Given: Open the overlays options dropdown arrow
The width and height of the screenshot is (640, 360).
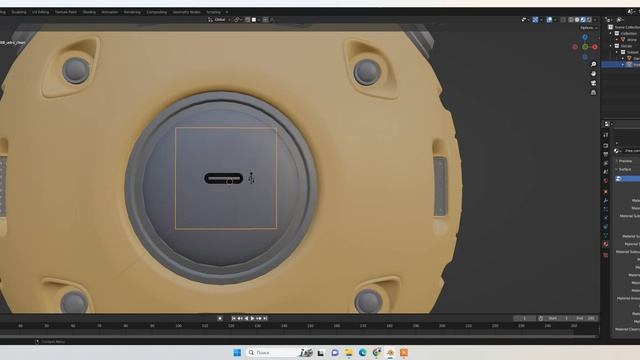Looking at the screenshot, I should (556, 20).
